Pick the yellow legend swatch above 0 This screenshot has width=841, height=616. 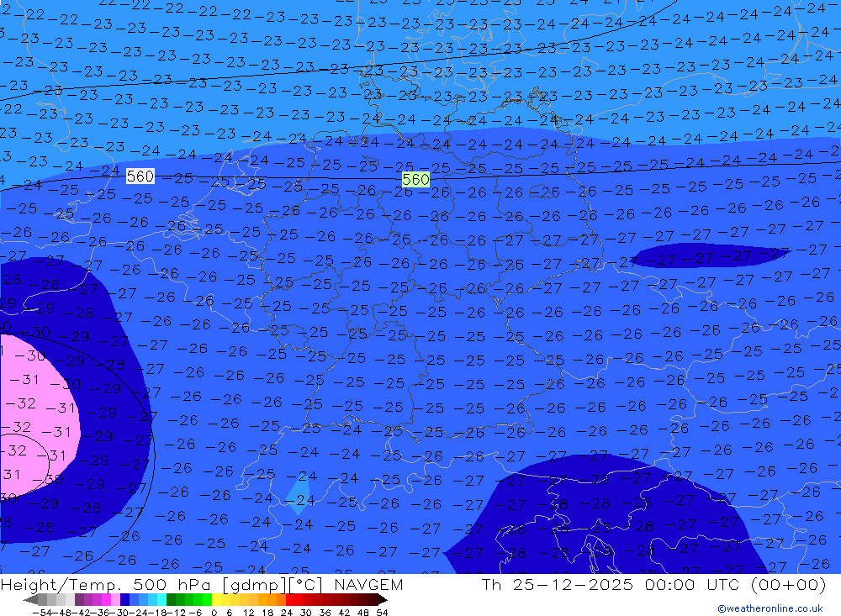[217, 600]
